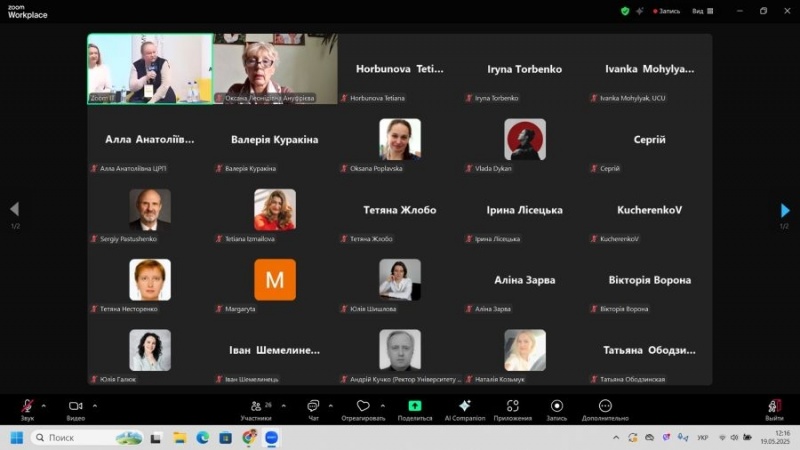Open the Приложения apps icon
800x450 pixels.
point(512,406)
